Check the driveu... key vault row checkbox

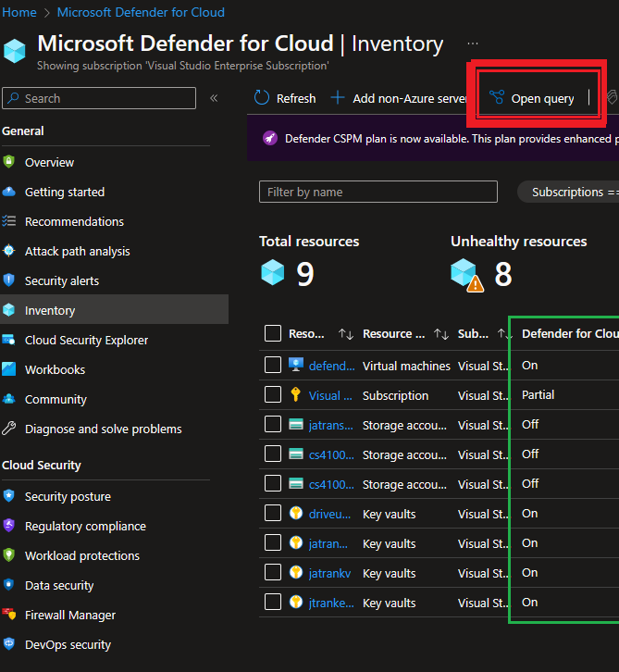coord(273,513)
